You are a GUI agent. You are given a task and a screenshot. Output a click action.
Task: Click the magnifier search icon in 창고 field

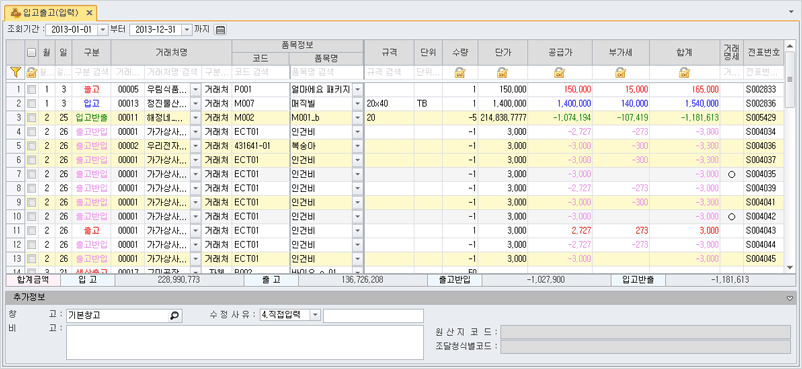174,316
